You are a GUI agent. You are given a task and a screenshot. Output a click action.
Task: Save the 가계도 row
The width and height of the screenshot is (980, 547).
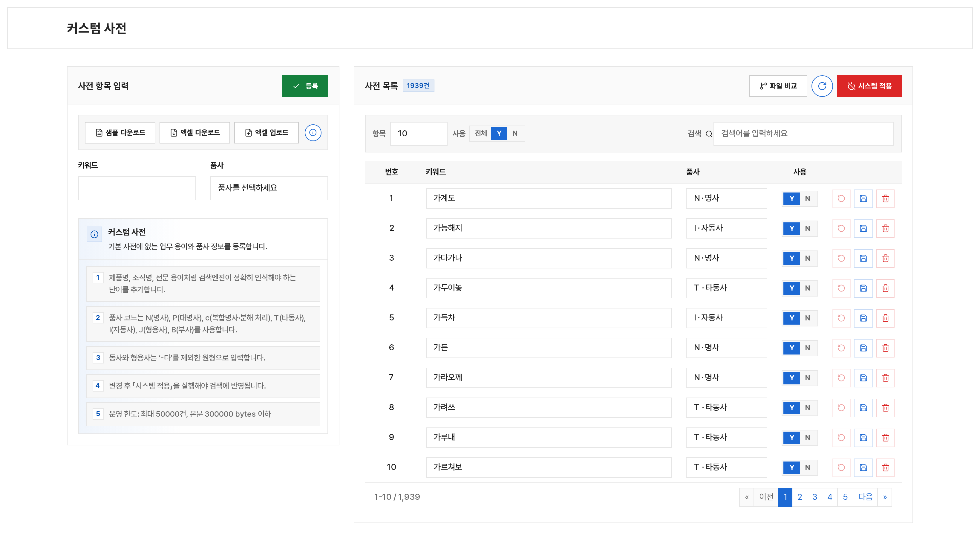point(863,199)
